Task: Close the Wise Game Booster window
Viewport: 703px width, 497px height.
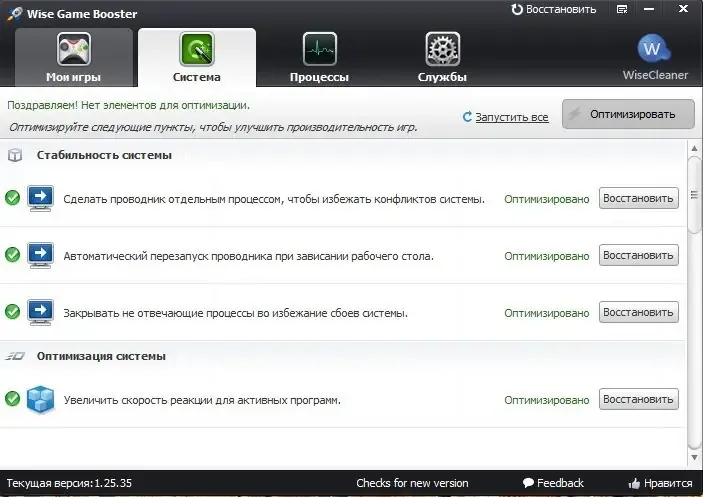Action: pyautogui.click(x=683, y=9)
